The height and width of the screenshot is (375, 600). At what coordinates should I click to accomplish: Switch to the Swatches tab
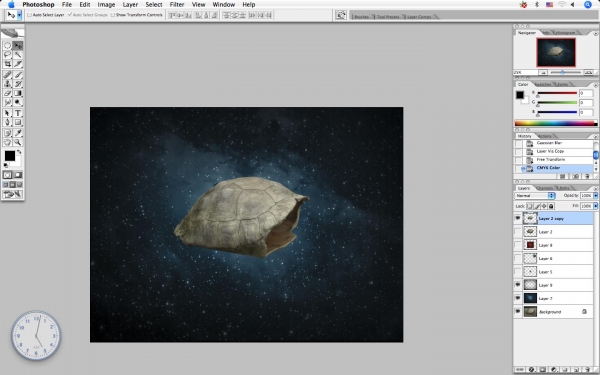tap(543, 84)
